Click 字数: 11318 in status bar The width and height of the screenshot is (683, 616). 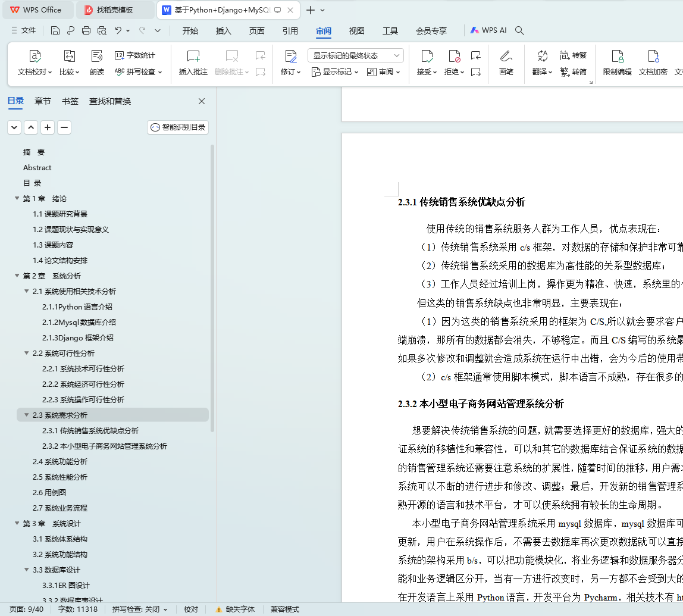click(x=77, y=609)
